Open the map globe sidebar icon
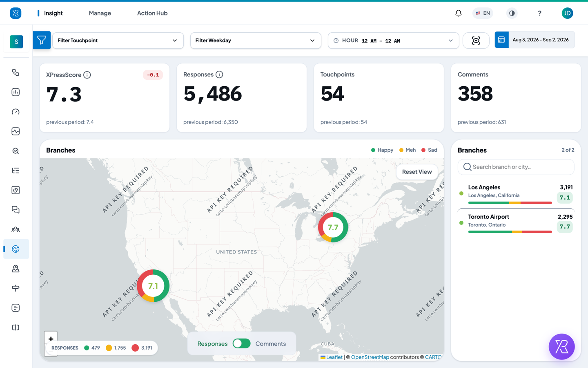The height and width of the screenshot is (368, 588). coord(16,249)
